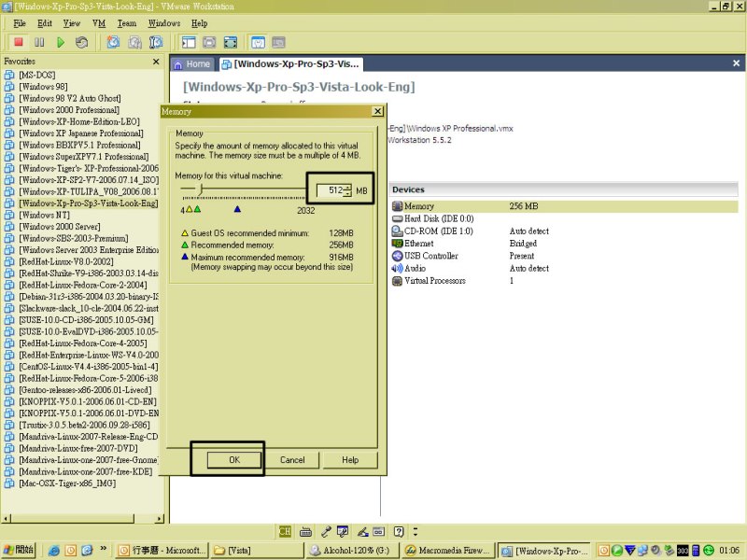This screenshot has height=560, width=747.
Task: Close the current VM tab
Action: pyautogui.click(x=736, y=63)
